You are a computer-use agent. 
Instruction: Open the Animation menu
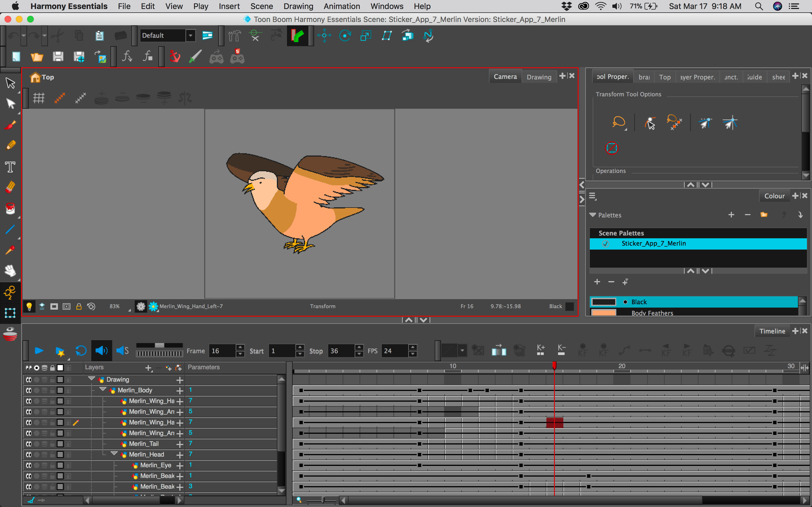[342, 6]
